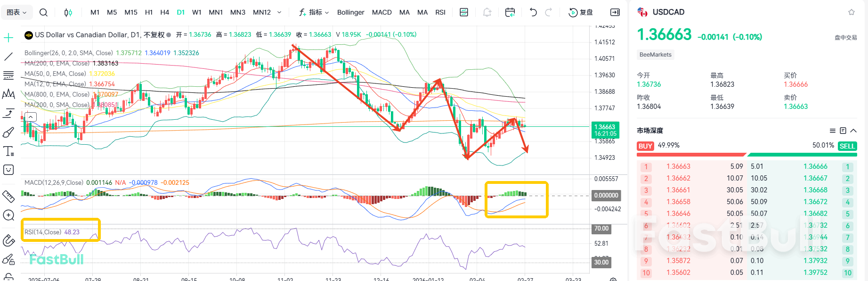Change the candlestick chart style
868x281 pixels.
coord(68,12)
